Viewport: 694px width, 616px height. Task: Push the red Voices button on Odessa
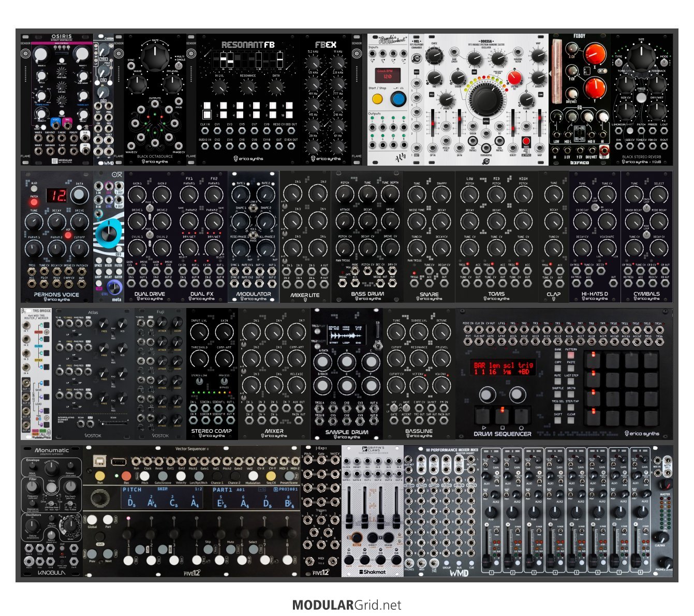pyautogui.click(x=526, y=141)
